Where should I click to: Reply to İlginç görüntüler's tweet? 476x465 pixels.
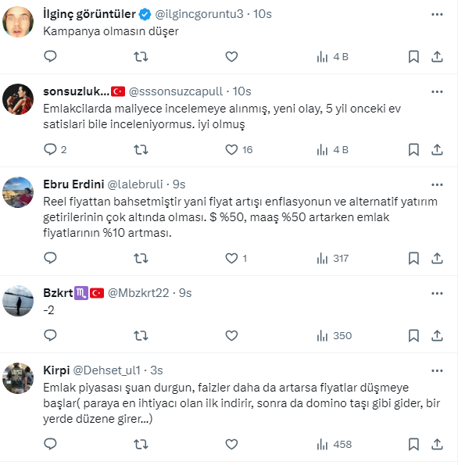(50, 56)
